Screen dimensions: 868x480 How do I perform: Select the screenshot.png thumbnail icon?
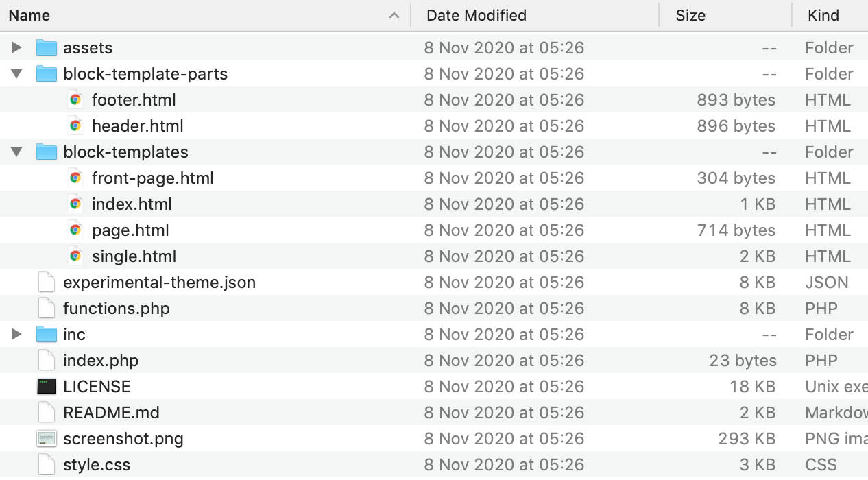click(x=47, y=439)
